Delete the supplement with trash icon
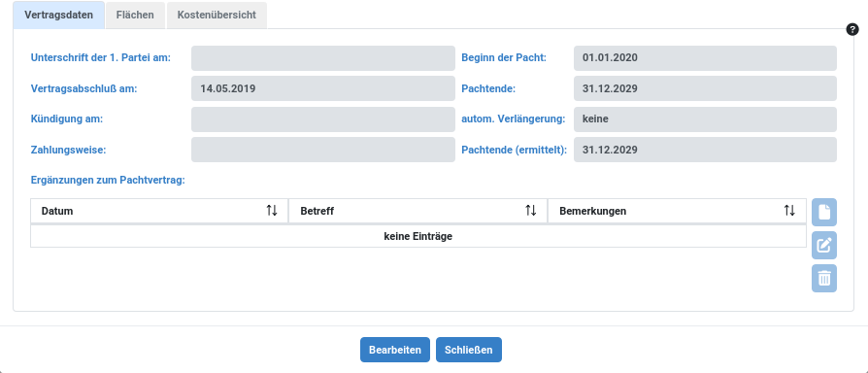This screenshot has height=373, width=868. pos(824,279)
